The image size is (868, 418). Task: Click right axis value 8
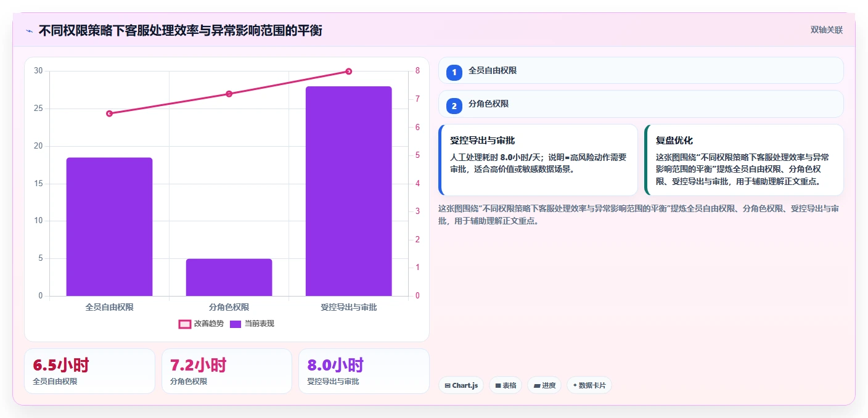click(x=417, y=71)
